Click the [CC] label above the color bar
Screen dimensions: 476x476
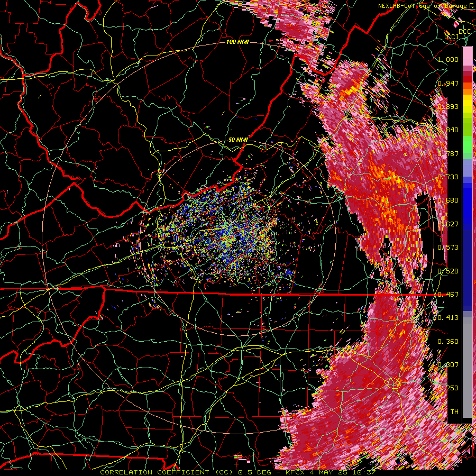point(452,36)
